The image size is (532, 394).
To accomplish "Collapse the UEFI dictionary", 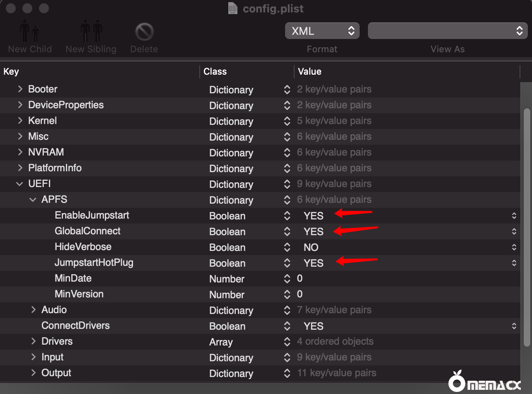I will tap(19, 184).
